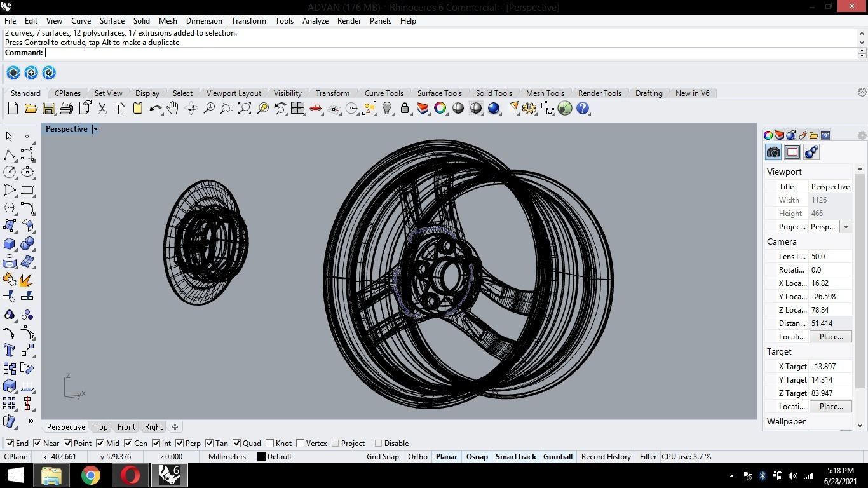The height and width of the screenshot is (488, 868).
Task: Click the Boolean Union spheres icon
Action: click(x=27, y=243)
